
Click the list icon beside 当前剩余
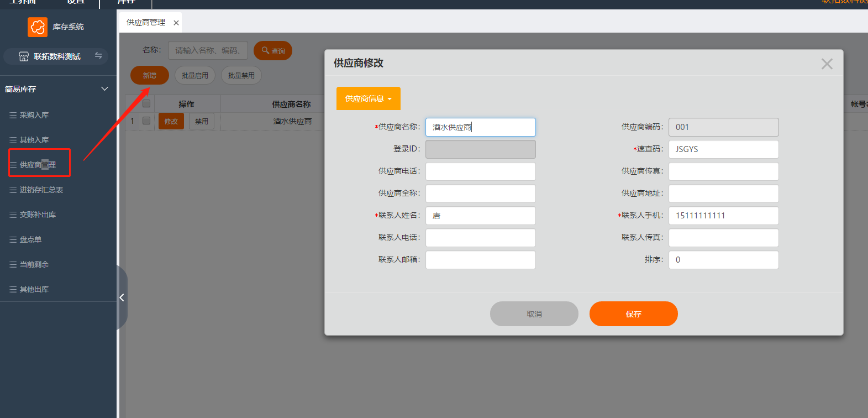click(13, 264)
